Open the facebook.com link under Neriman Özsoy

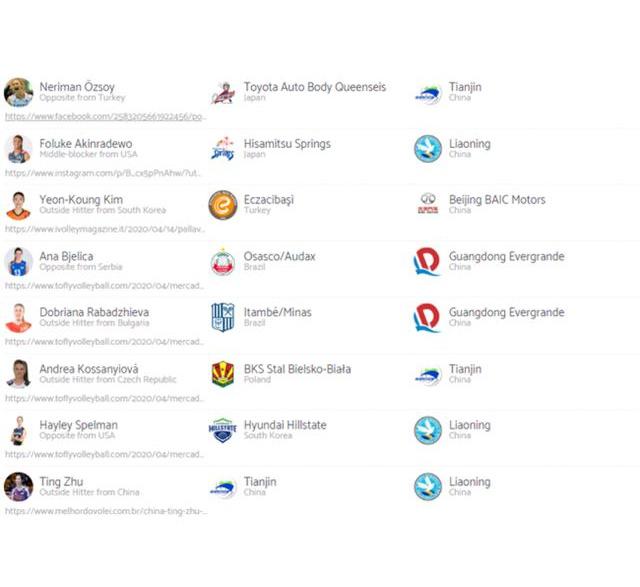(x=106, y=117)
